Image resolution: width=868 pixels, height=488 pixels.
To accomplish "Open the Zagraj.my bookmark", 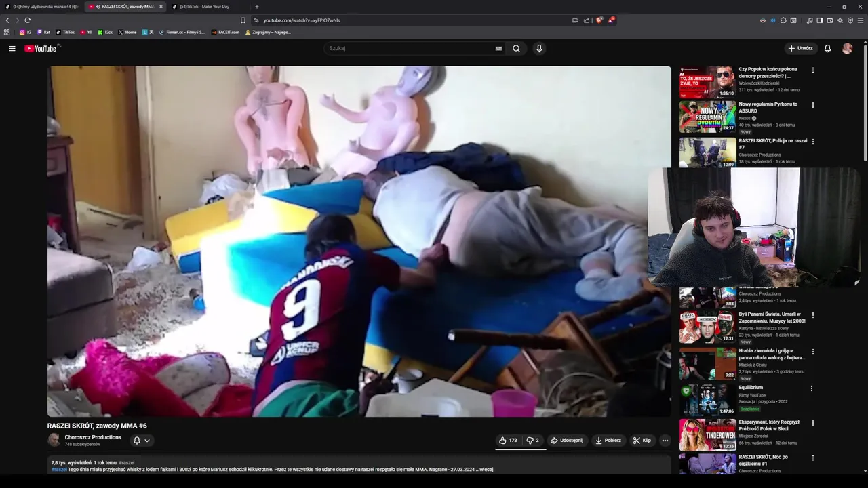I will (268, 32).
